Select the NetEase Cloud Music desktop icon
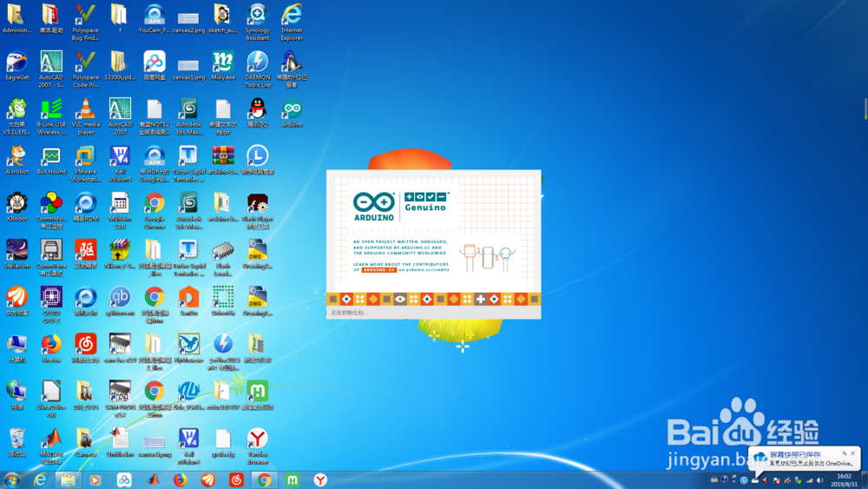The image size is (868, 489). pyautogui.click(x=85, y=349)
